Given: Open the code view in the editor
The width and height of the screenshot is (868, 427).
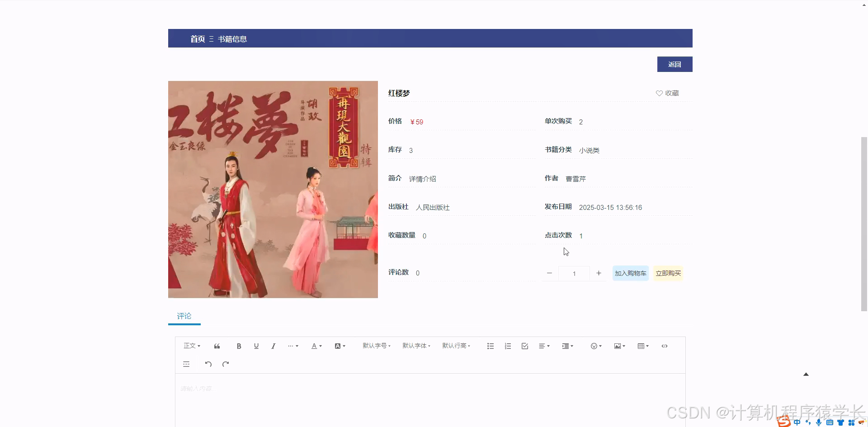Looking at the screenshot, I should tap(664, 346).
